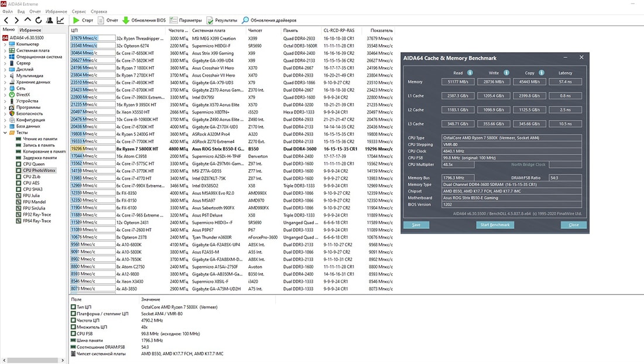Collapse the Тесты tree node
Image resolution: width=644 pixels, height=364 pixels.
coord(5,133)
